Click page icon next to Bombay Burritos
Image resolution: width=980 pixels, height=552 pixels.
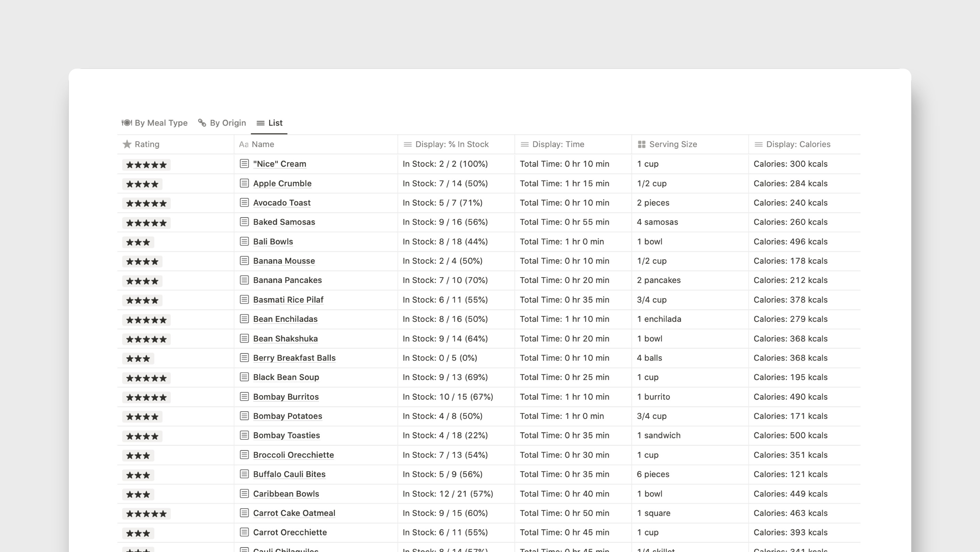coord(244,396)
